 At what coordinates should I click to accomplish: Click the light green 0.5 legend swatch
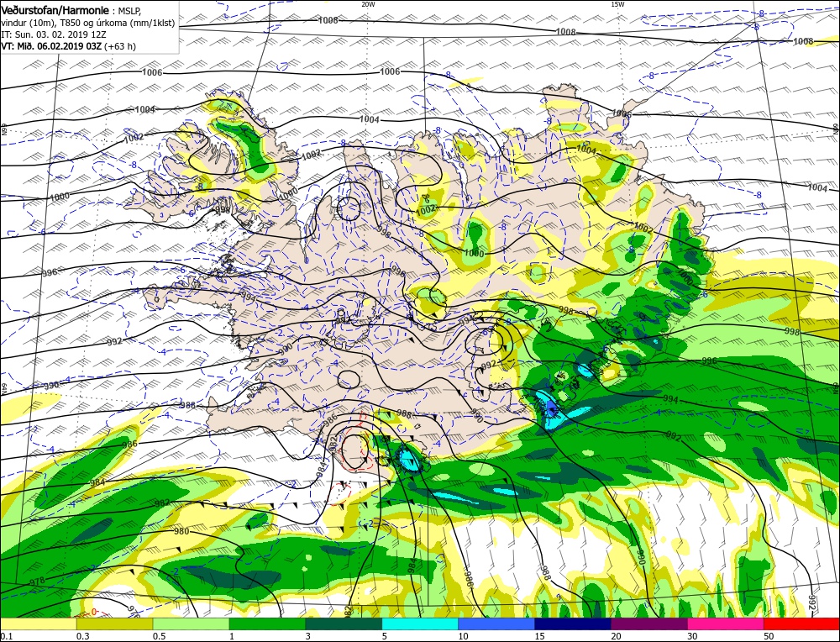pos(192,624)
